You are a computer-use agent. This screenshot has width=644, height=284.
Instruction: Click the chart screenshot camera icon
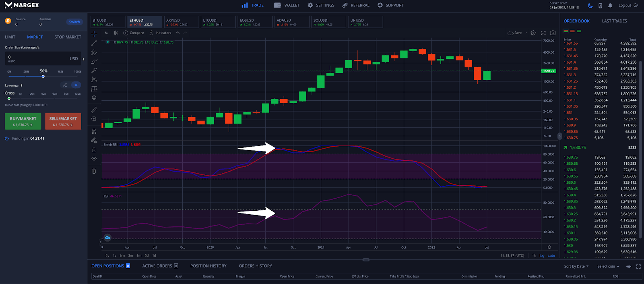553,33
